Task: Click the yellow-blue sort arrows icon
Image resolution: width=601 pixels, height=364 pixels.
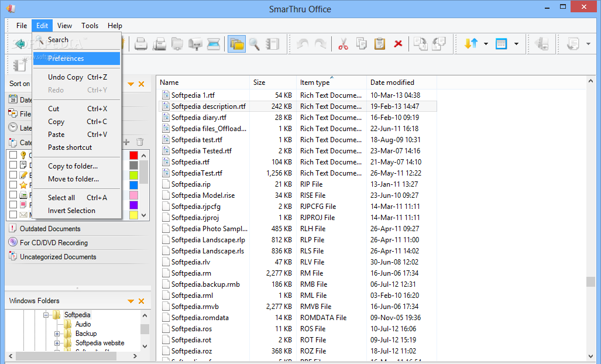Action: tap(471, 44)
